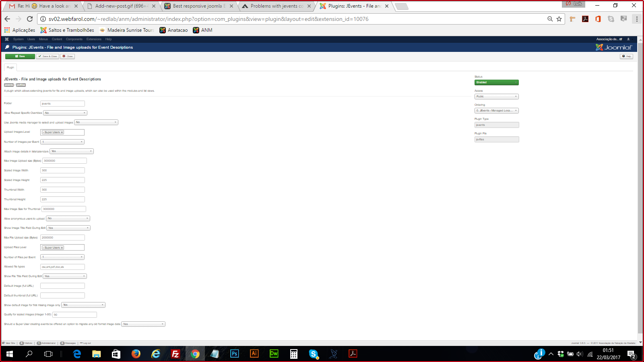Viewport: 644px width, 362px height.
Task: Open the Content menu
Action: [57, 39]
